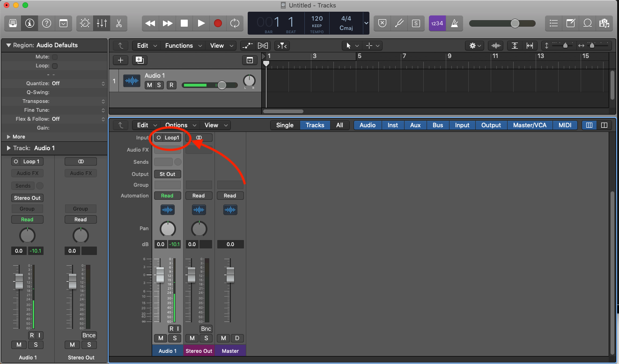
Task: Toggle the Inspector info button
Action: pos(30,23)
